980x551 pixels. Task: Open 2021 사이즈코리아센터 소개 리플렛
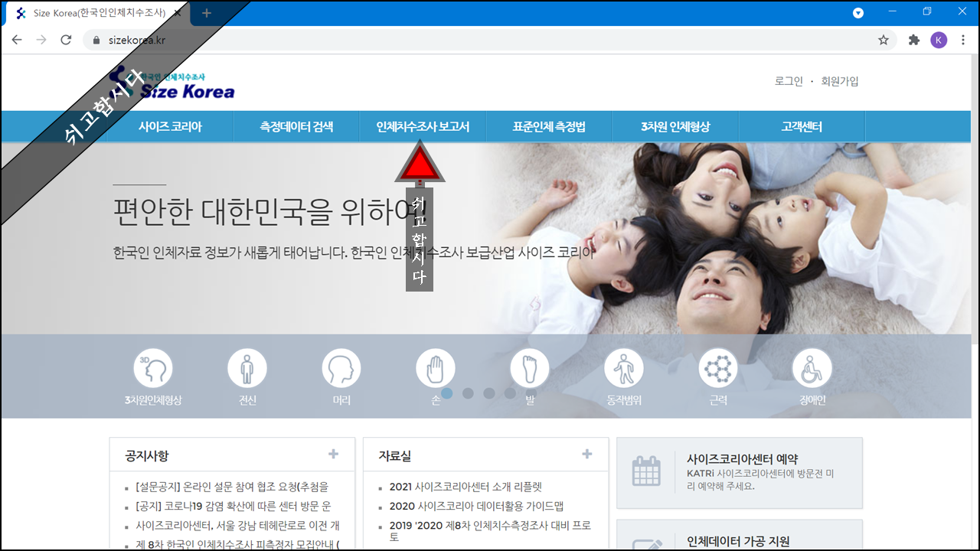click(465, 487)
